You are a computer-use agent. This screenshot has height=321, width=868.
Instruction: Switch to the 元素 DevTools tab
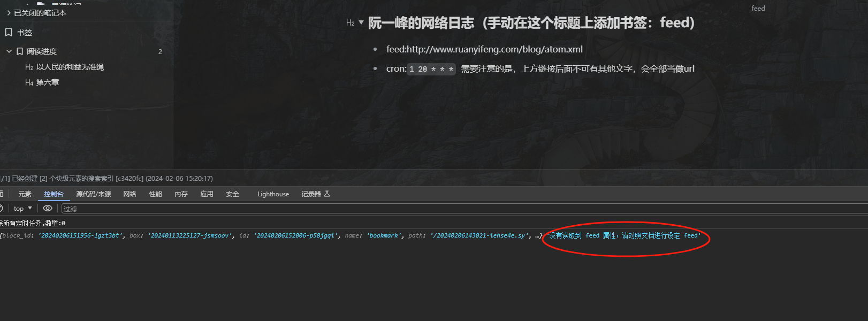point(25,194)
